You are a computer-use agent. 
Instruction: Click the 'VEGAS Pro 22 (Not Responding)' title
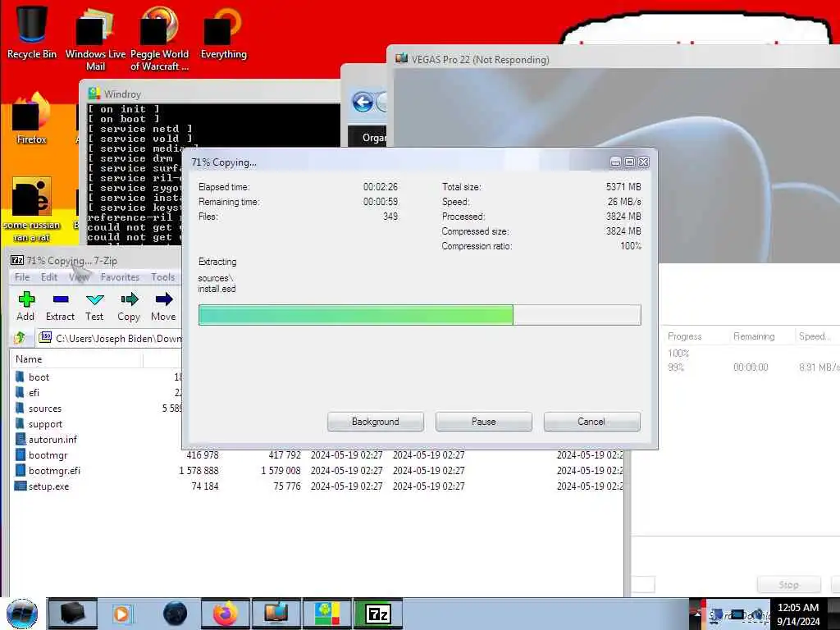(x=480, y=59)
